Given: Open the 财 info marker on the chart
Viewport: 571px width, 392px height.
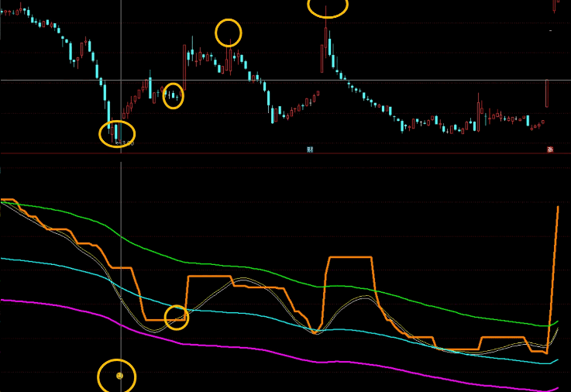Looking at the screenshot, I should pos(310,150).
